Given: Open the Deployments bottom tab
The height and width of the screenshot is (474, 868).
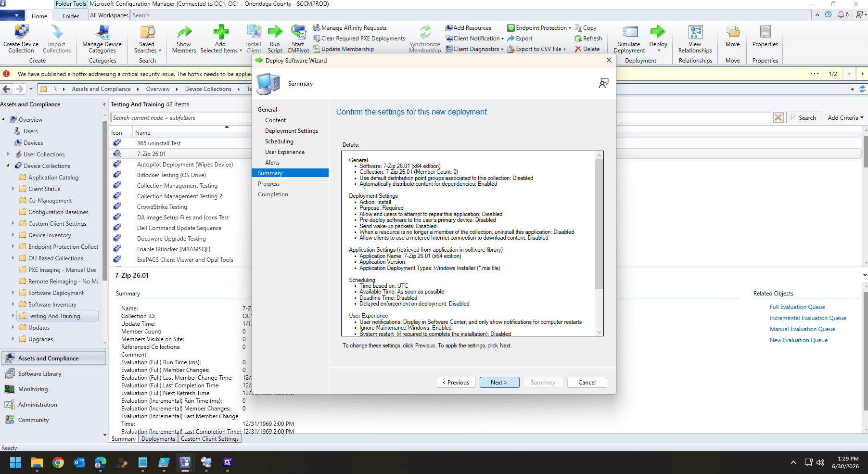Looking at the screenshot, I should (158, 439).
